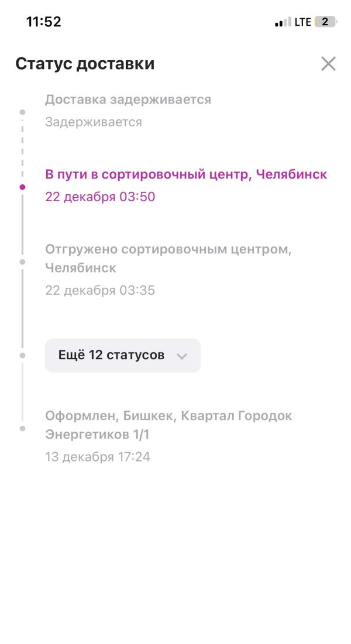Image resolution: width=351 pixels, height=644 pixels.
Task: Tap the cellular signal bars icon
Action: (x=283, y=22)
